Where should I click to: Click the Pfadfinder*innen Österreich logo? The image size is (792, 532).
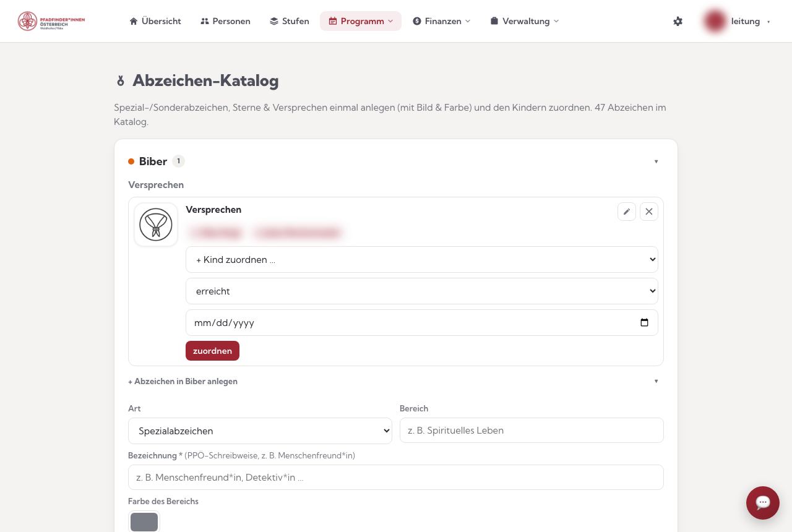point(51,21)
